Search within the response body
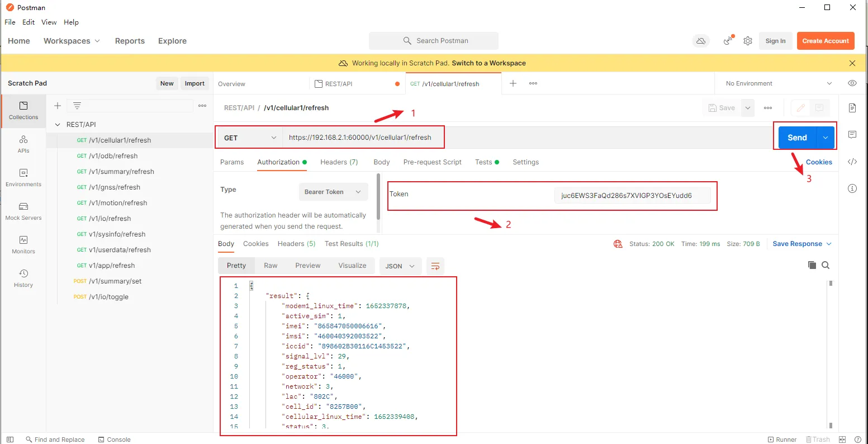868x444 pixels. [826, 265]
